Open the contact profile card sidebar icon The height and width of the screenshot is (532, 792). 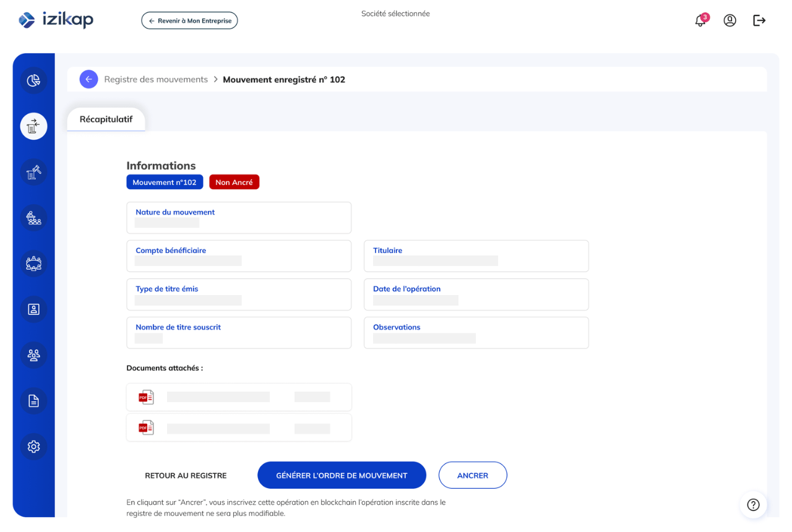pos(33,309)
